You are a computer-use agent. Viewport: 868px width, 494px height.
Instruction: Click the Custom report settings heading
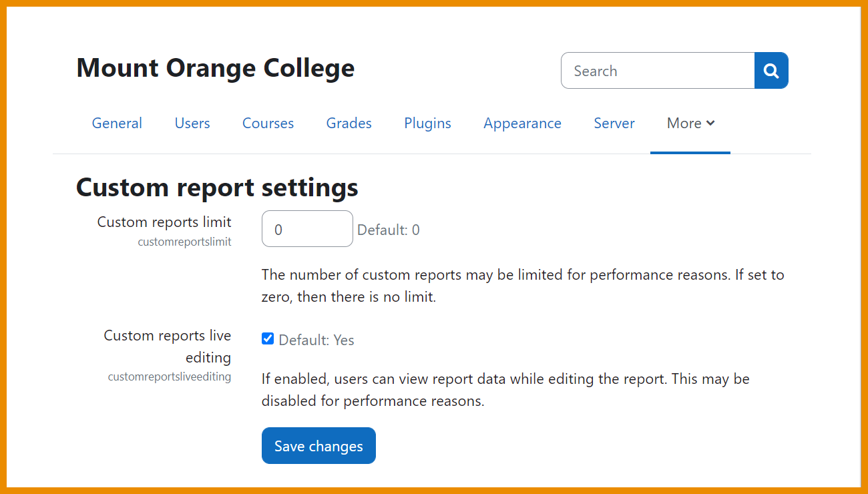click(216, 188)
